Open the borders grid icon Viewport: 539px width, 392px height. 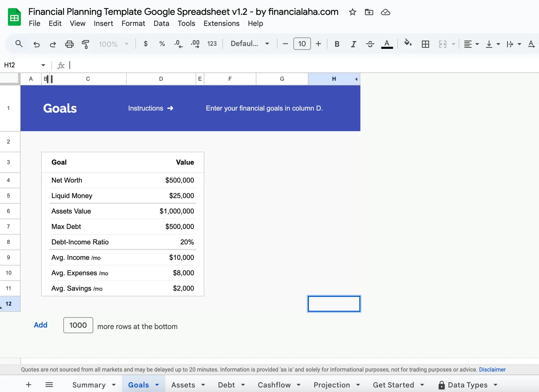425,44
